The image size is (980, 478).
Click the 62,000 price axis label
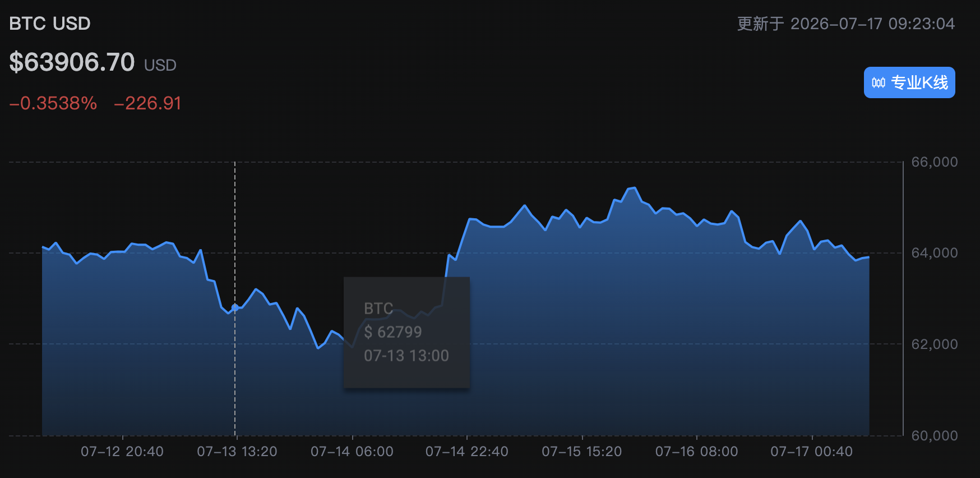[935, 344]
